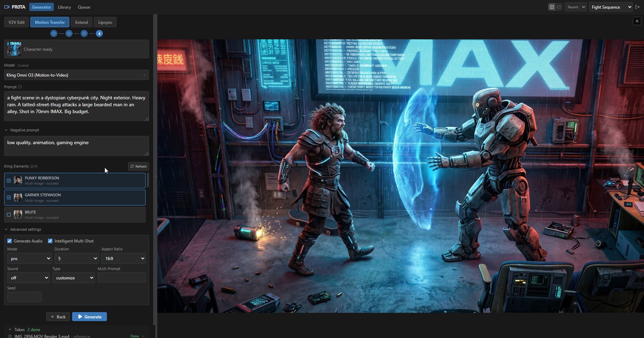
Task: Click the Kling Elements list scrollbar
Action: pos(148,180)
